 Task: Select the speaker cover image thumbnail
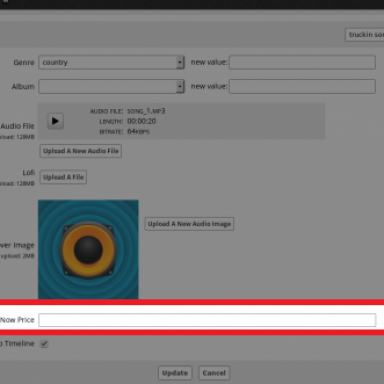(x=88, y=249)
